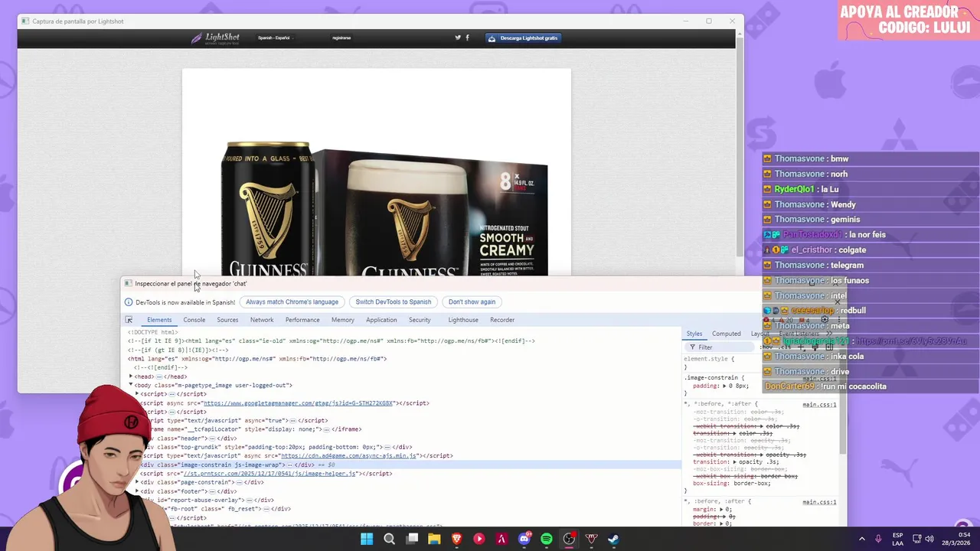980x551 pixels.
Task: Open the cdn.ad4game.com async-ajs script link
Action: tap(348, 456)
